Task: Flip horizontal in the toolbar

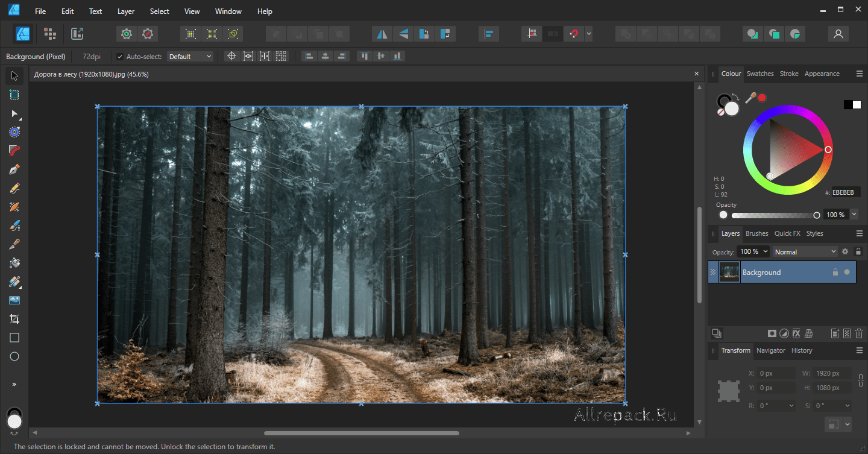Action: click(382, 34)
